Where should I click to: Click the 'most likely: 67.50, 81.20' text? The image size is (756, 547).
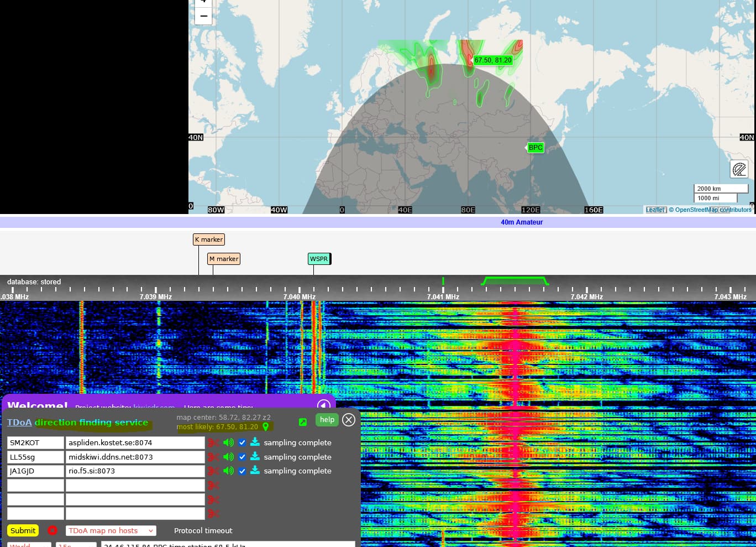[x=217, y=427]
